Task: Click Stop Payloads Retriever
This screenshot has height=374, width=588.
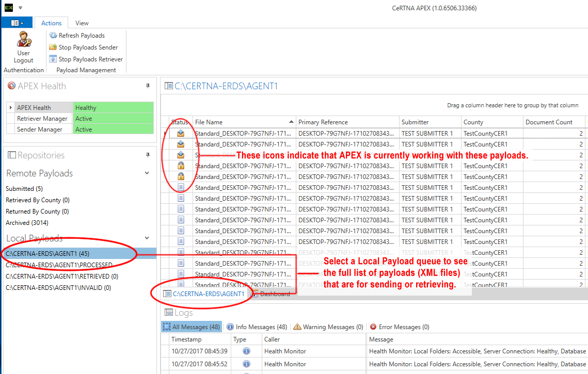Action: click(86, 59)
